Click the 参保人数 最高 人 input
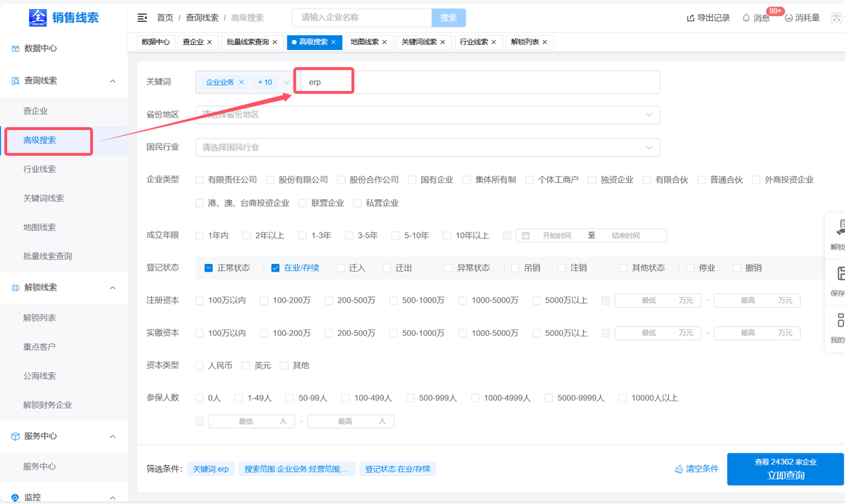The image size is (845, 504). pyautogui.click(x=351, y=422)
